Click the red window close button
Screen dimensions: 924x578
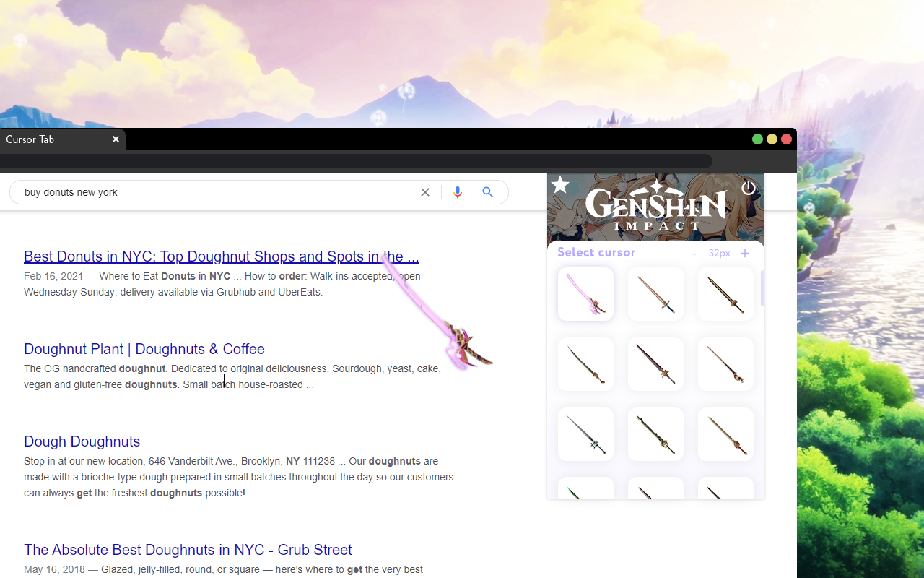coord(786,139)
